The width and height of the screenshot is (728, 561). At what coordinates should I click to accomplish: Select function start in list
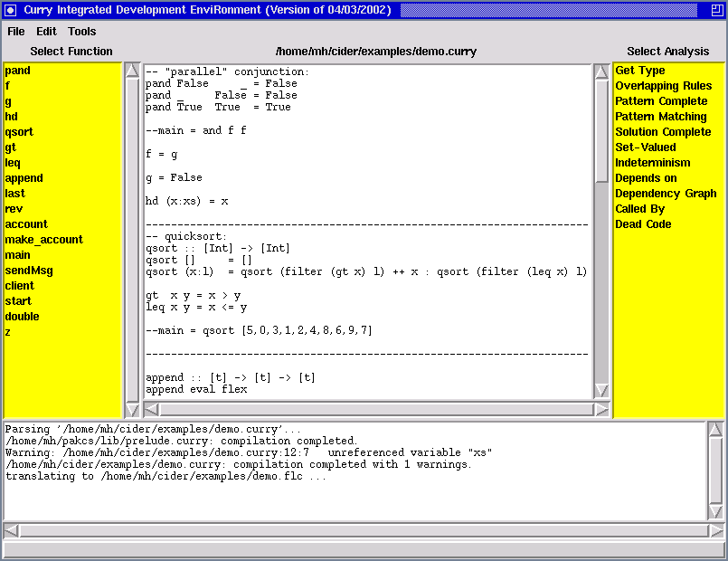(18, 300)
